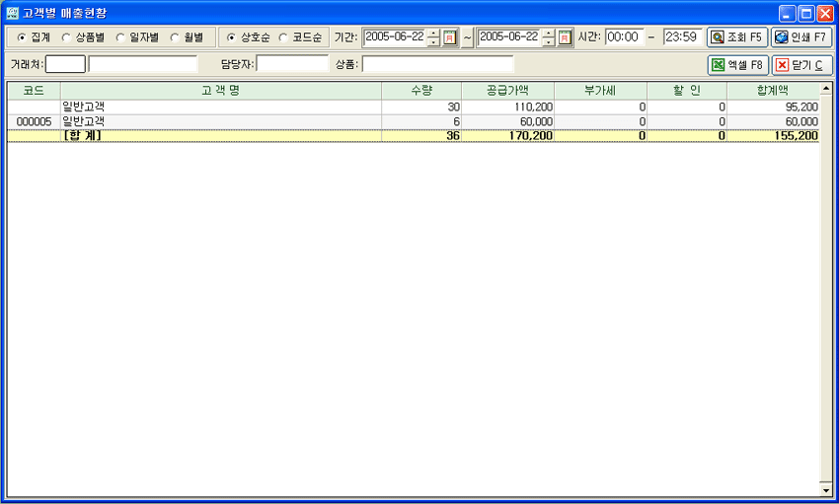Click the 110,200 supply amount cell
The image size is (839, 504).
(x=507, y=107)
